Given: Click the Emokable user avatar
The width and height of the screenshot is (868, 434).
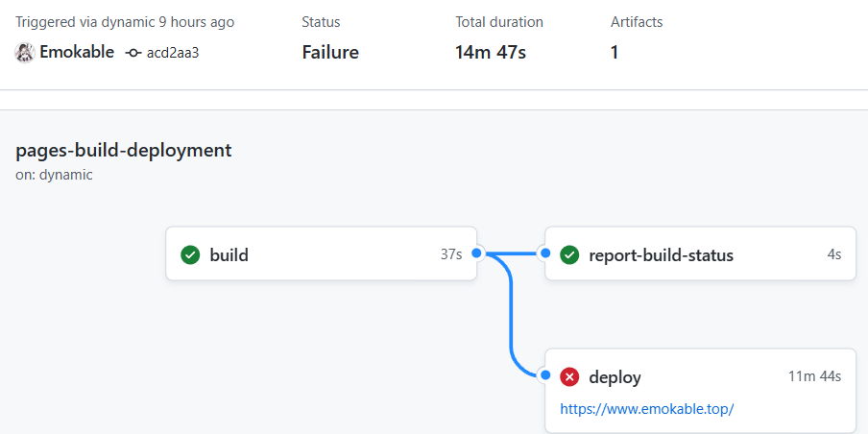Looking at the screenshot, I should pos(25,53).
